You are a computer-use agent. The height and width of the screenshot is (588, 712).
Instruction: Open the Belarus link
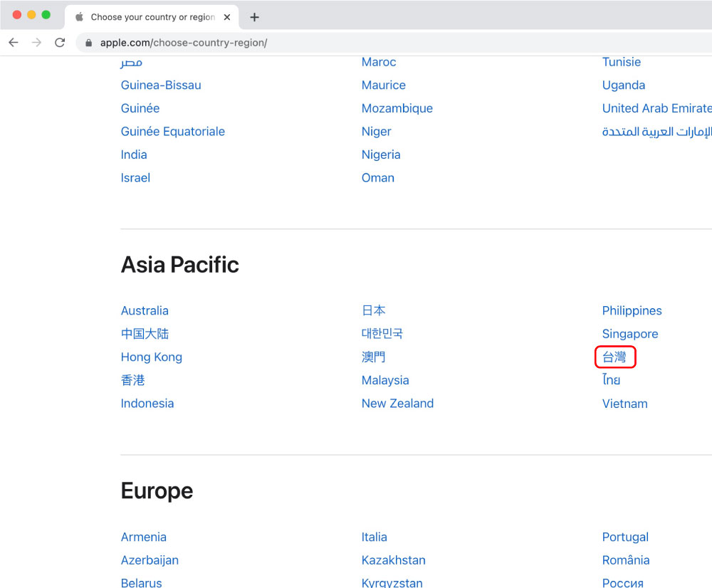pos(141,582)
